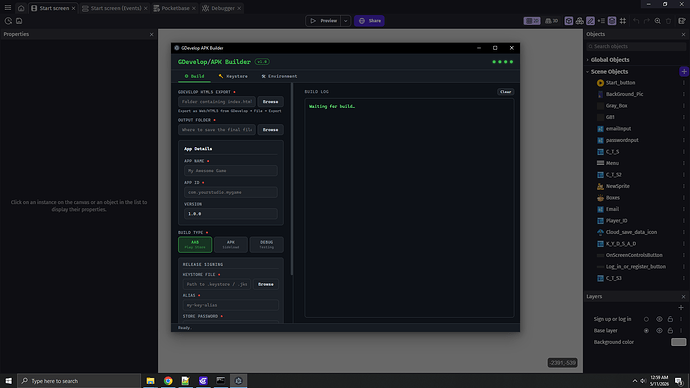Select the Log_in_or_register_button object
Image resolution: width=690 pixels, height=388 pixels.
(x=635, y=267)
